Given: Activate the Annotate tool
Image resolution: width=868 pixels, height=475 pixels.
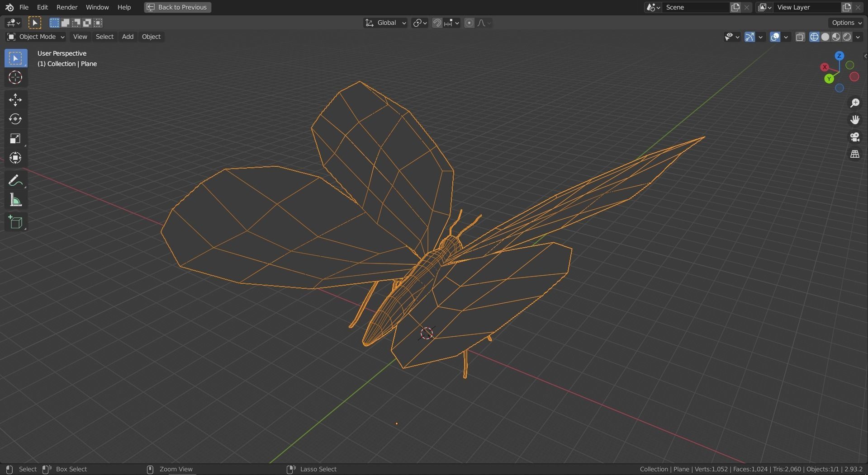Looking at the screenshot, I should click(x=15, y=180).
